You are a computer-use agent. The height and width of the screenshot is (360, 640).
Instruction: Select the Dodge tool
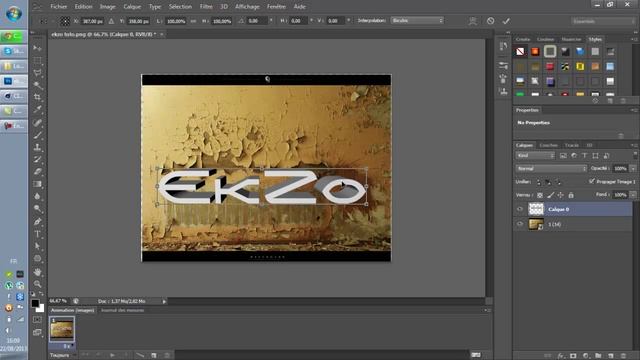[38, 209]
